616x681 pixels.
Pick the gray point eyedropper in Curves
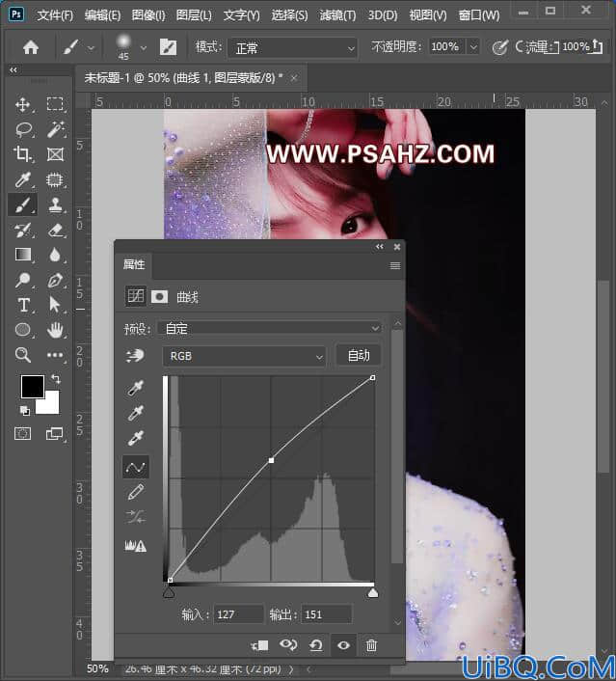coord(135,413)
